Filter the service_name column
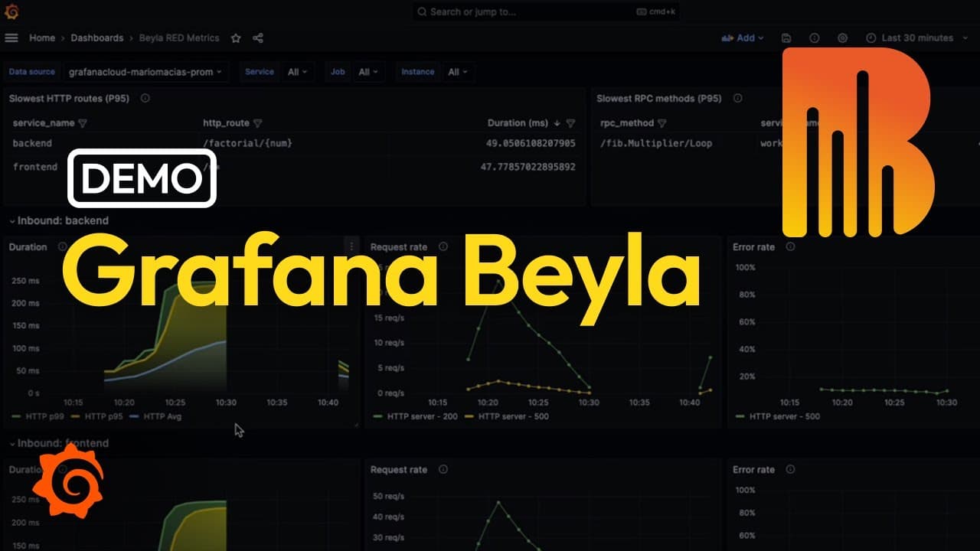The width and height of the screenshot is (980, 551). tap(83, 123)
